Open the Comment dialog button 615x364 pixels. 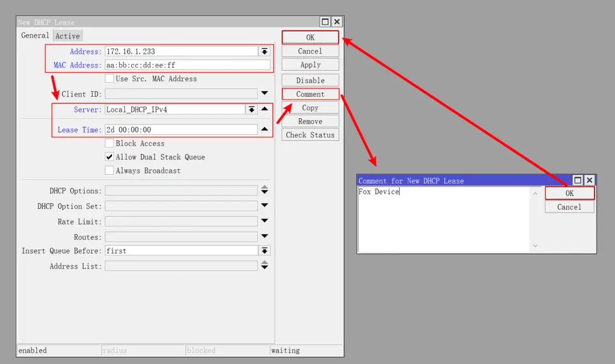pos(310,94)
